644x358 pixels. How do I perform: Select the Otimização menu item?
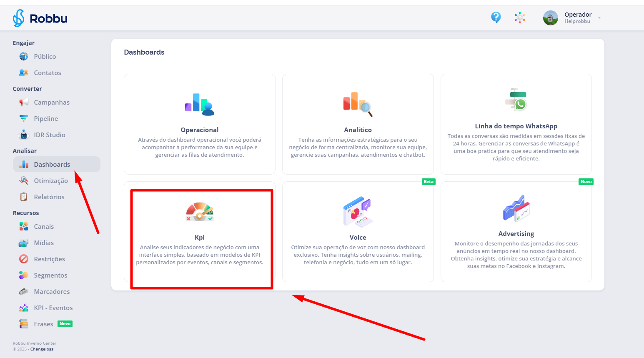click(50, 181)
